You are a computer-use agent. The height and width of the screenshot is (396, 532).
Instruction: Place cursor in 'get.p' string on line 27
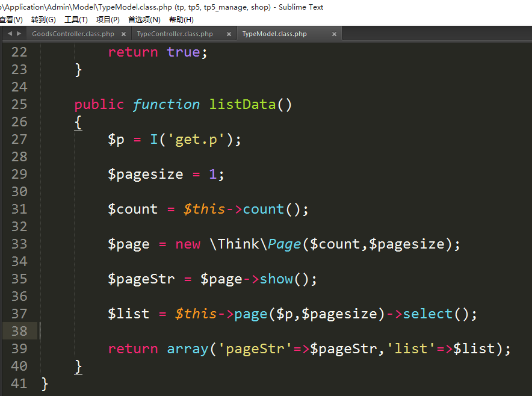[x=195, y=140]
